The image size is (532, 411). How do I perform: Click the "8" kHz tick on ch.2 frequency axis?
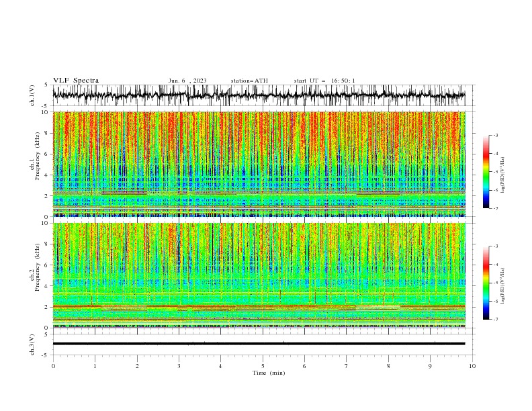[x=47, y=244]
